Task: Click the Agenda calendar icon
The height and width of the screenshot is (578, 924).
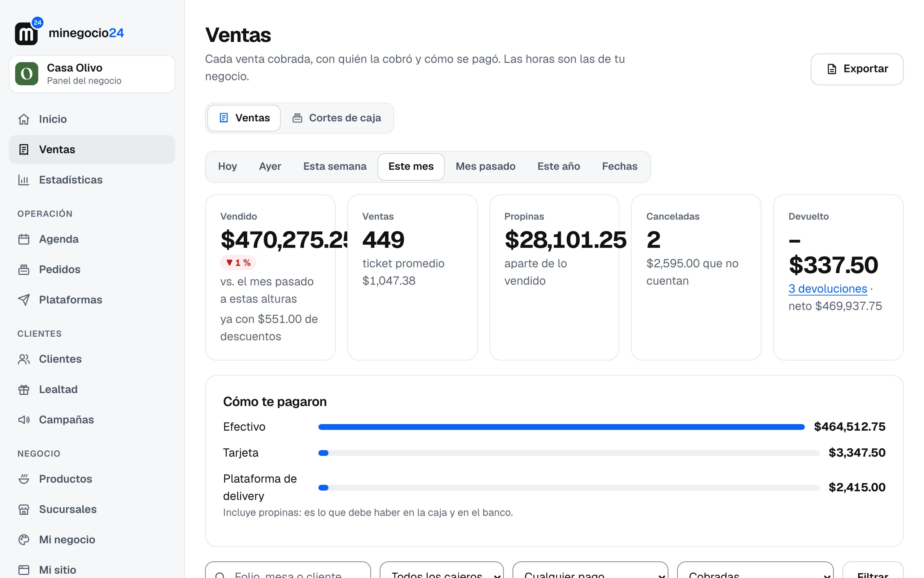Action: click(x=24, y=239)
